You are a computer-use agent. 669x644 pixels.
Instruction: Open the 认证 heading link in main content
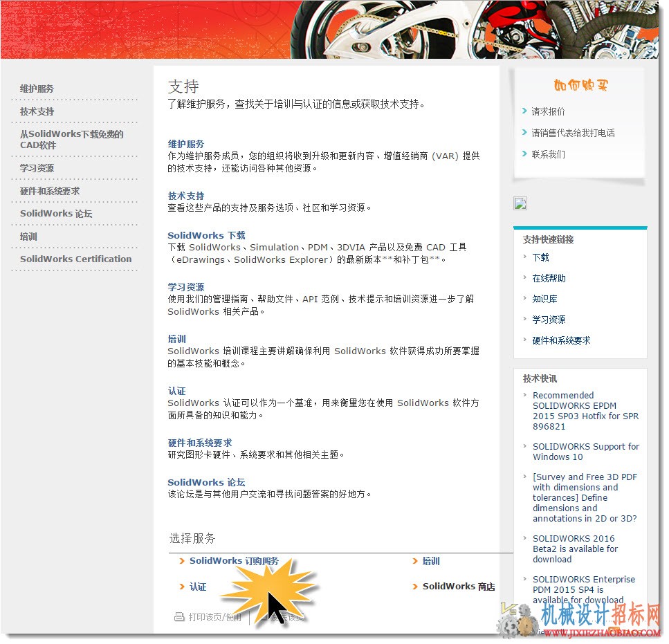[176, 392]
